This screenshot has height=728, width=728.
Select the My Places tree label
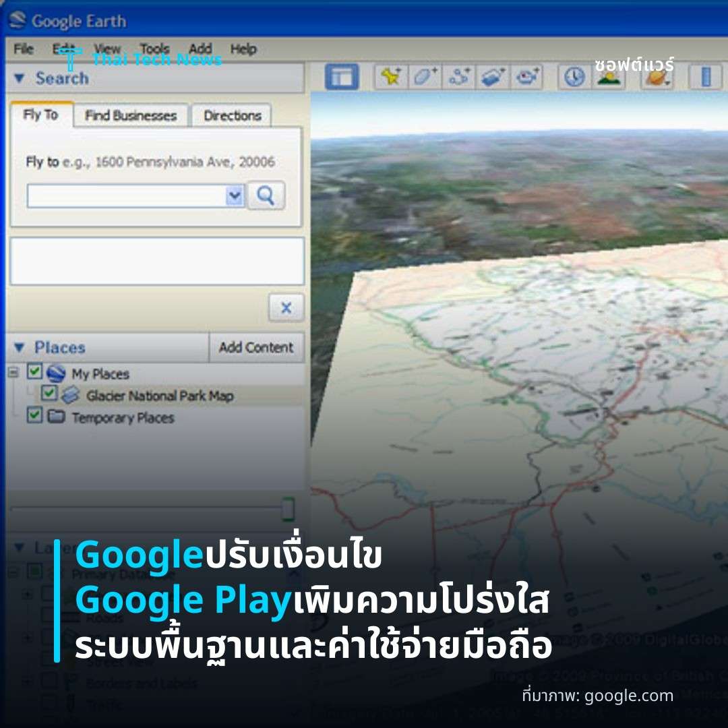pos(100,373)
